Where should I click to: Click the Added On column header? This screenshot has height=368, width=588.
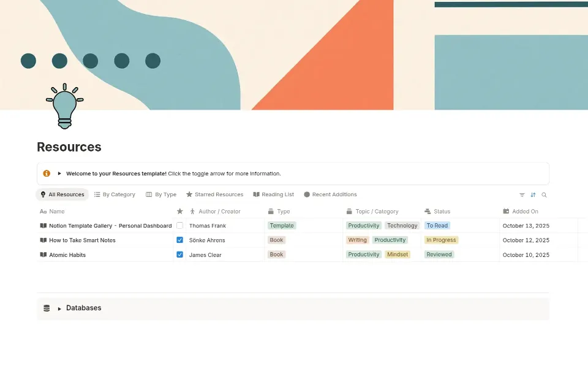(x=521, y=212)
